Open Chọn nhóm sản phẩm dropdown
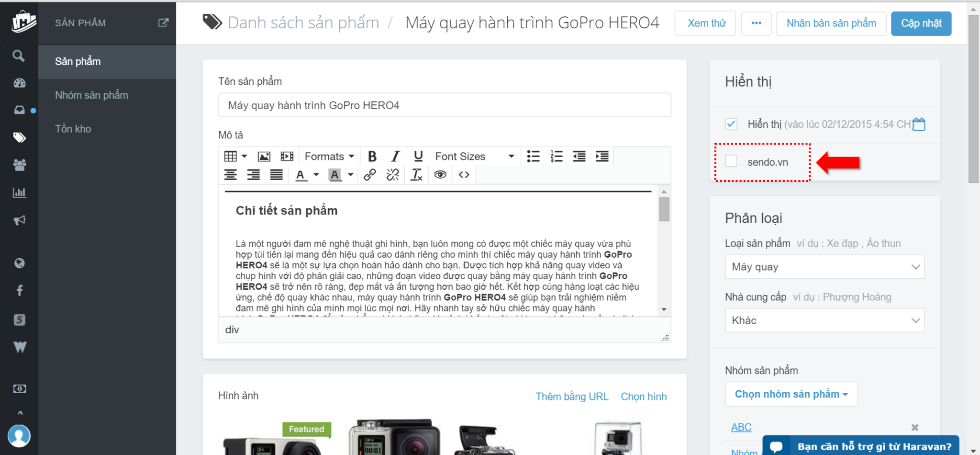Screen dimensions: 980x455 click(x=791, y=394)
